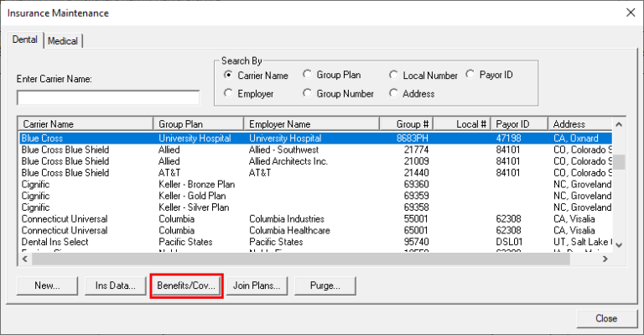The height and width of the screenshot is (335, 644).
Task: Sort by Carrier Name column header
Action: click(x=86, y=124)
